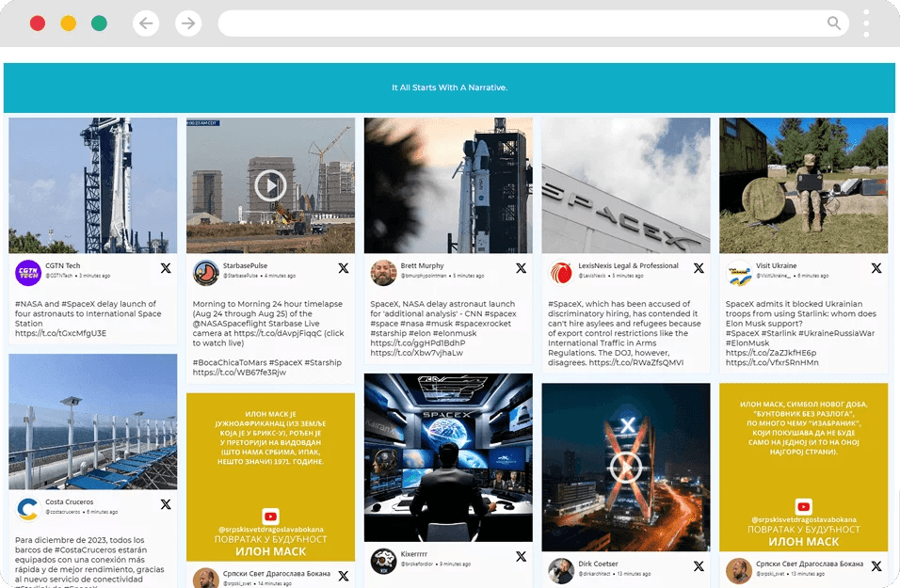
Task: Click the Costa Cruceros X logo
Action: 166,505
